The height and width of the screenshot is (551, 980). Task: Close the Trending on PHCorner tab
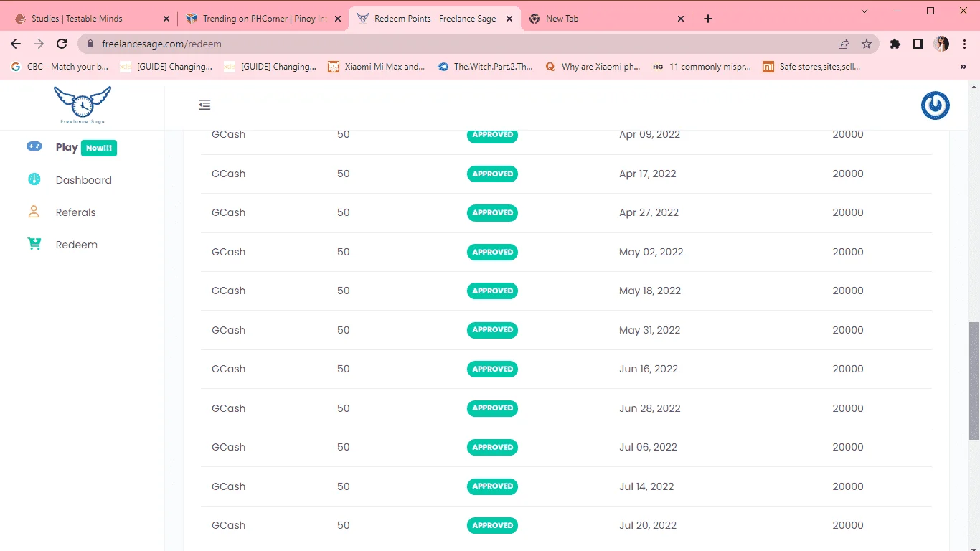click(x=338, y=19)
